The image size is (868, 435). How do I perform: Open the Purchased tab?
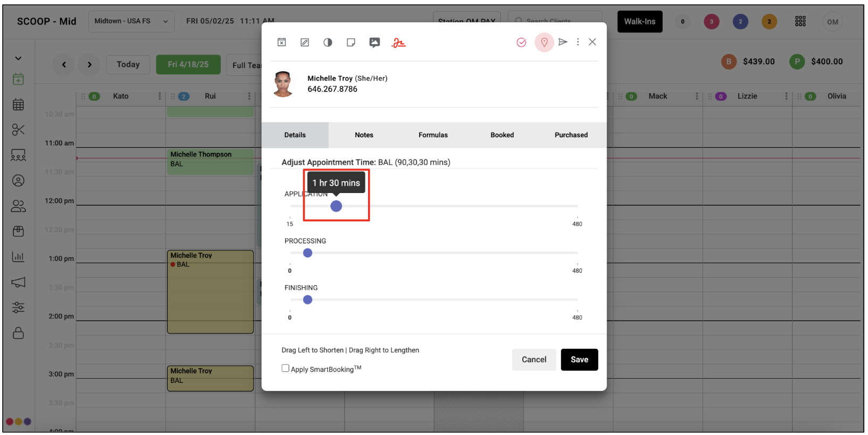571,135
